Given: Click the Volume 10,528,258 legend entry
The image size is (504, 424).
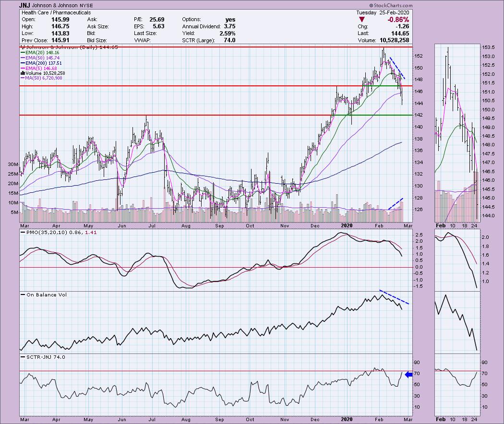Looking at the screenshot, I should tap(42, 73).
